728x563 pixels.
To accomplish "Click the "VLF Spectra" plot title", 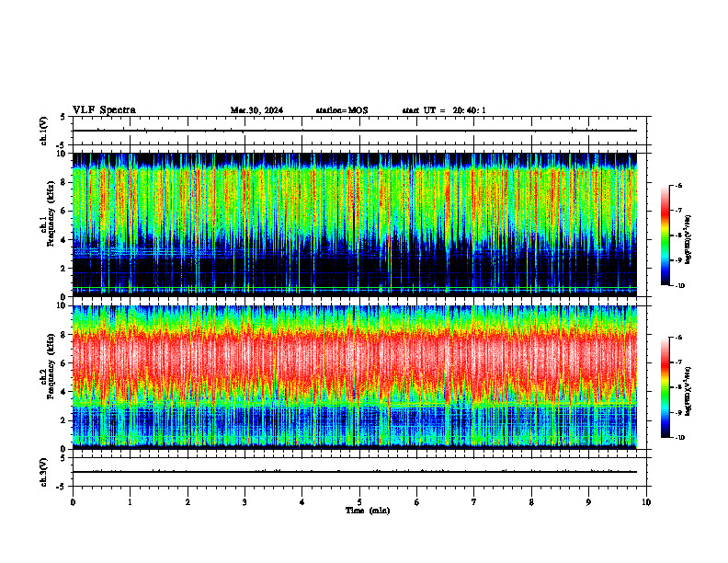I will (x=104, y=110).
